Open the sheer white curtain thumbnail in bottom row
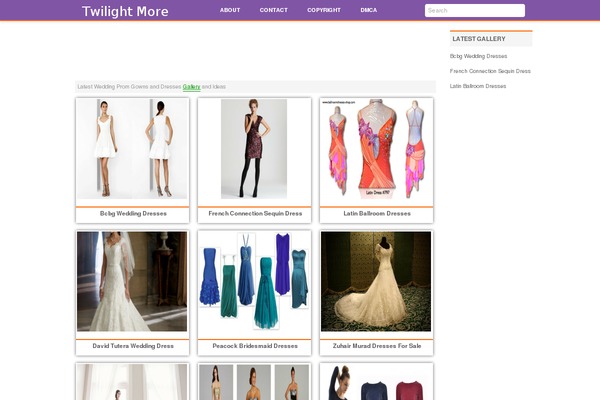This screenshot has width=600, height=400. tap(132, 382)
